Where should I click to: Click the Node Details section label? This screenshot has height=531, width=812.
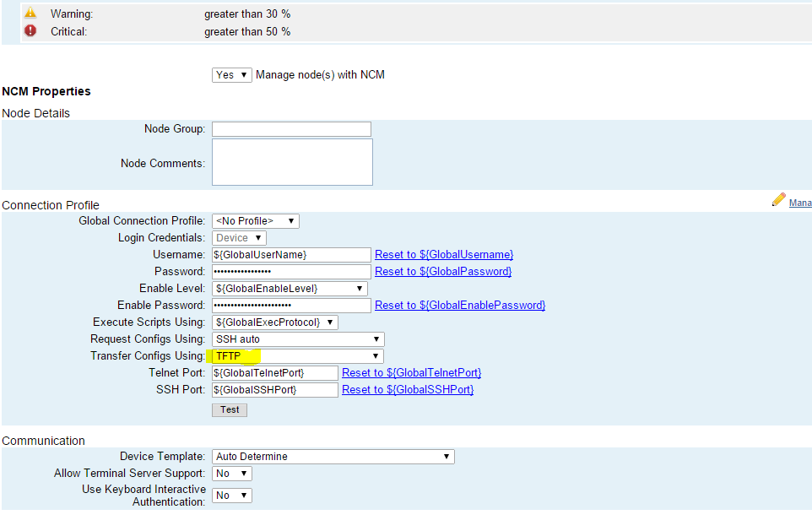35,113
